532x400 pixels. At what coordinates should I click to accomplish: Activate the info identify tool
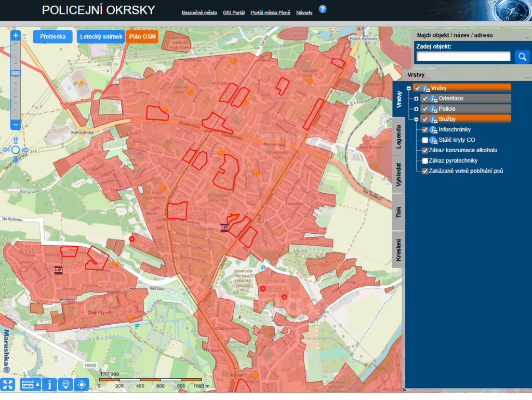click(49, 385)
